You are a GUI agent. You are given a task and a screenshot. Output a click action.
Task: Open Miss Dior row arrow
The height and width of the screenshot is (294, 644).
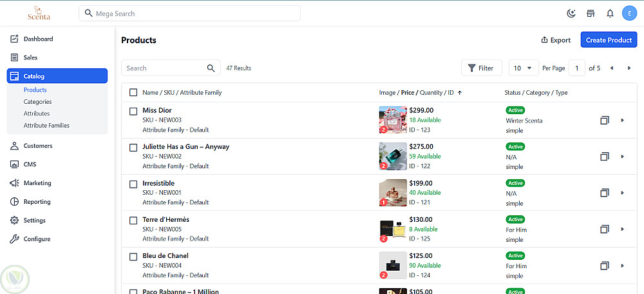623,120
